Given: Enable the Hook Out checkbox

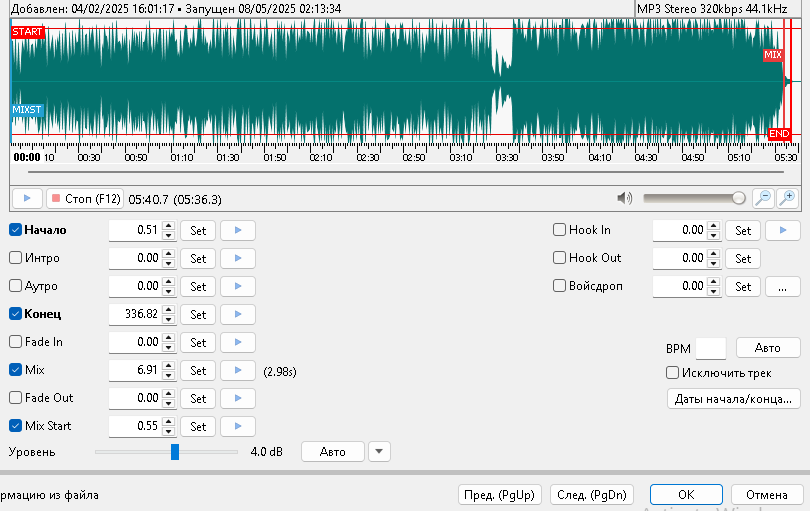Looking at the screenshot, I should (x=559, y=258).
